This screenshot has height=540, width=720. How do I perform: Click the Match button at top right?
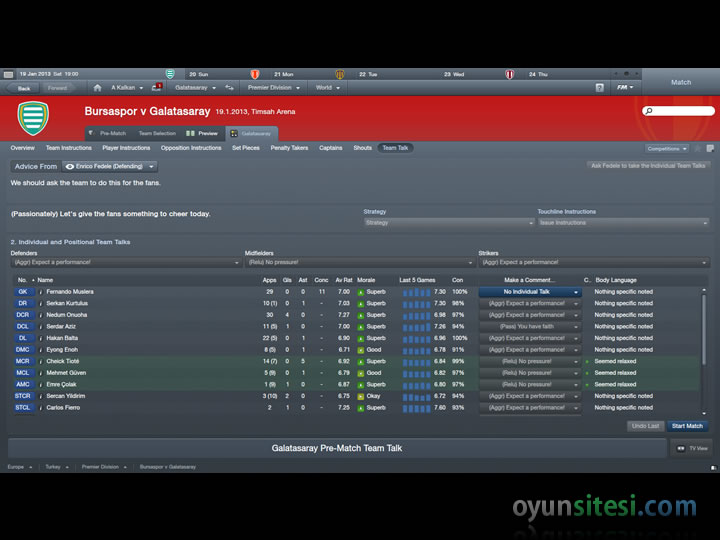click(681, 82)
